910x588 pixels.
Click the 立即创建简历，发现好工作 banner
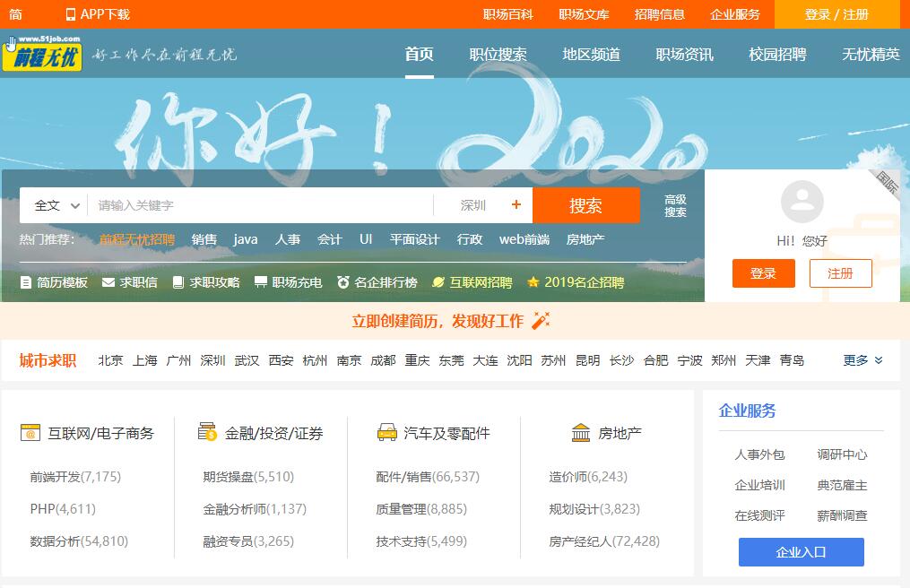(x=450, y=320)
